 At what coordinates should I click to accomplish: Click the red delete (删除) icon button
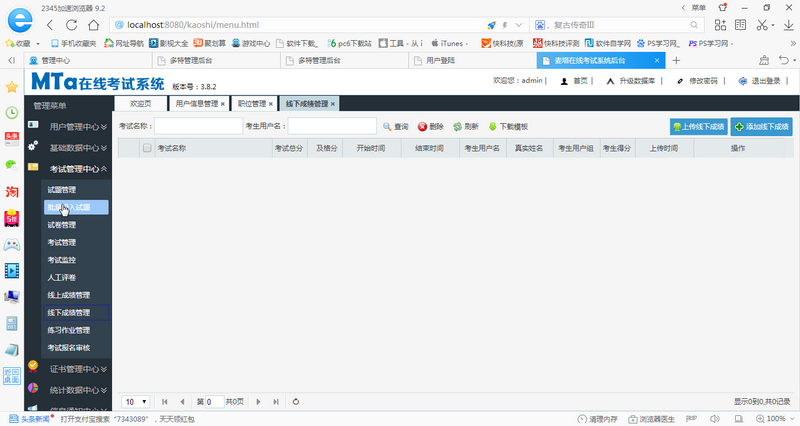click(x=431, y=127)
